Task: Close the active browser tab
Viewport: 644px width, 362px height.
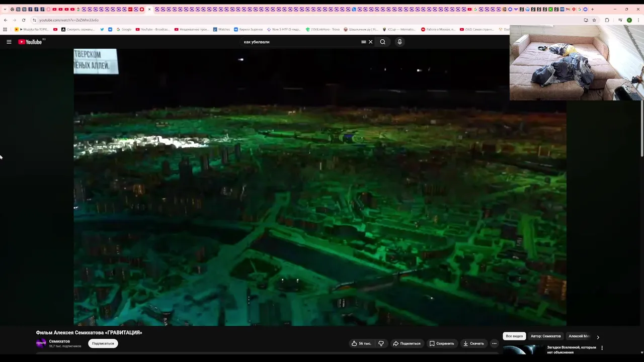Action: (x=149, y=9)
